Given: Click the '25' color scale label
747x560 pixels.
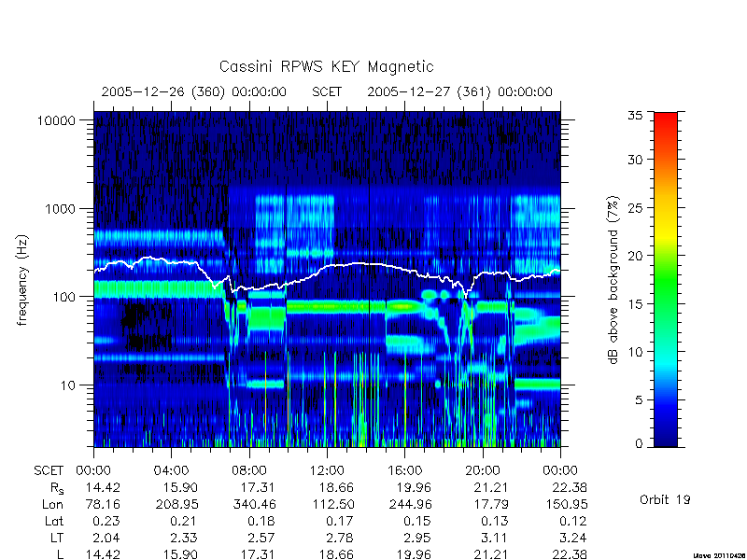Looking at the screenshot, I should pyautogui.click(x=635, y=207).
